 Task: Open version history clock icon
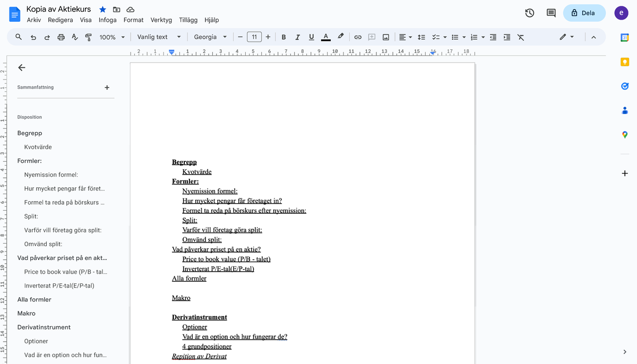(529, 13)
